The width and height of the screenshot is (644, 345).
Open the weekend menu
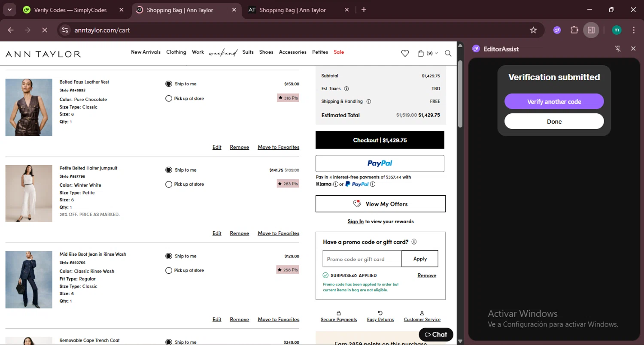(223, 53)
